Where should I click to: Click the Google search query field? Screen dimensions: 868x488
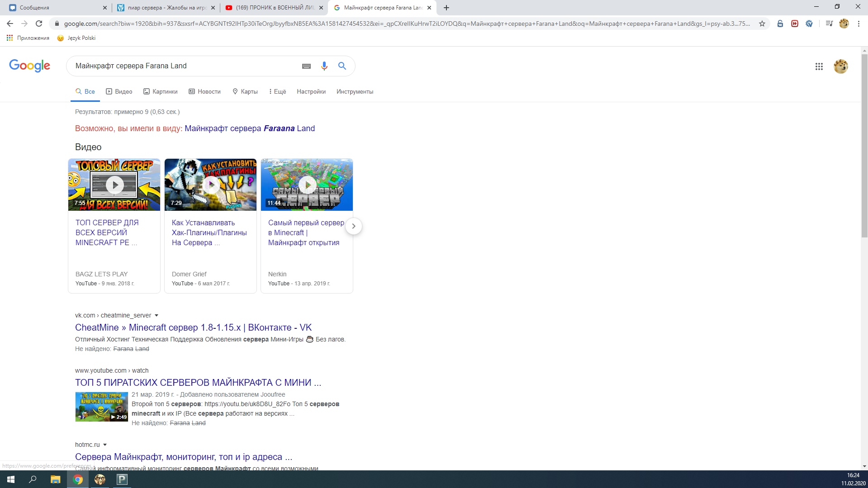point(185,66)
